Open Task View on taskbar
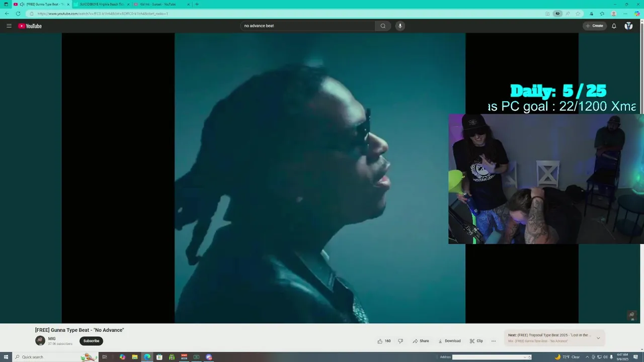 (105, 357)
